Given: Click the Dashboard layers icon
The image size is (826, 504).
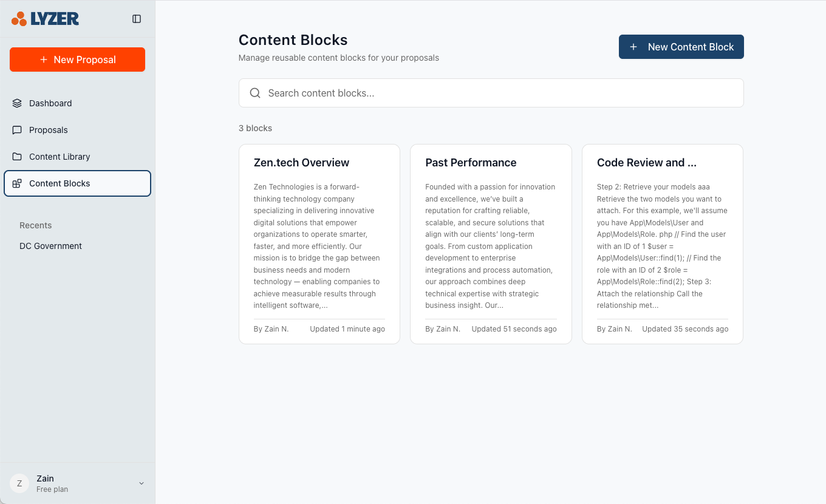Looking at the screenshot, I should click(17, 103).
